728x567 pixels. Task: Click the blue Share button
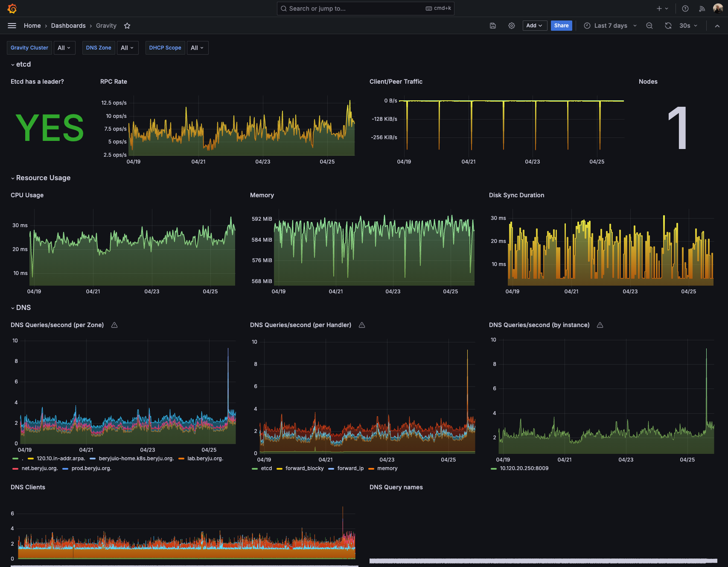click(x=561, y=26)
